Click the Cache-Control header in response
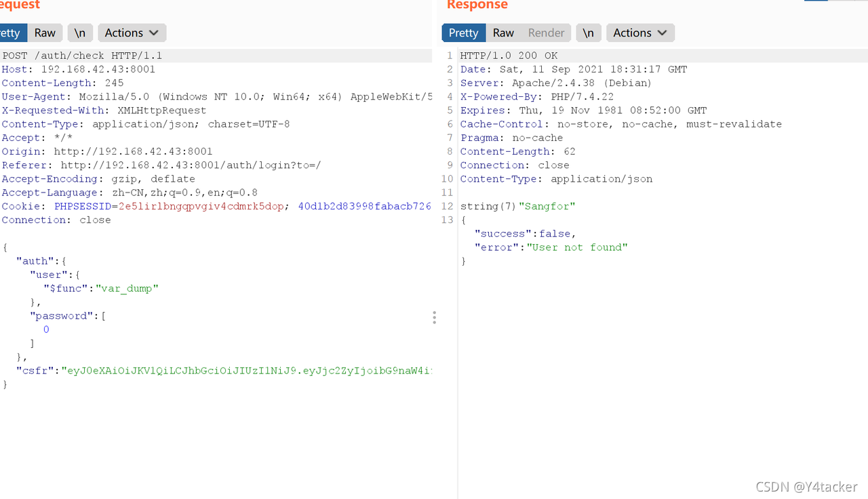The image size is (868, 499). pyautogui.click(x=621, y=124)
